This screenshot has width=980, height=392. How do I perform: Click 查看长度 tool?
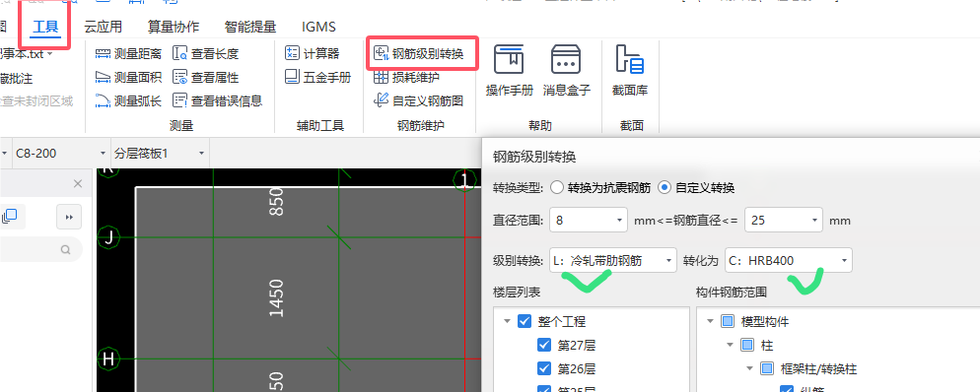(x=206, y=54)
